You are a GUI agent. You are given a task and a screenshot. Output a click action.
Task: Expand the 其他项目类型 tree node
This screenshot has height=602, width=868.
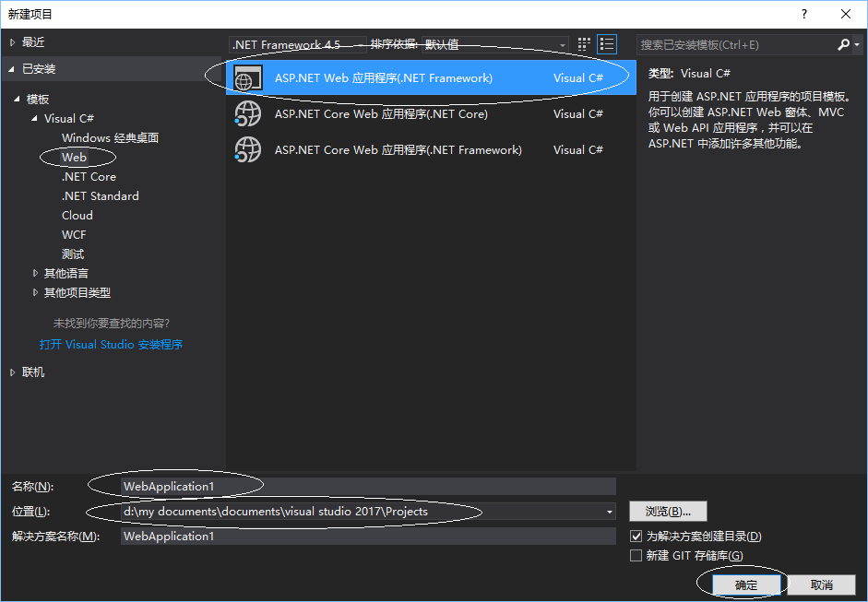pos(35,292)
